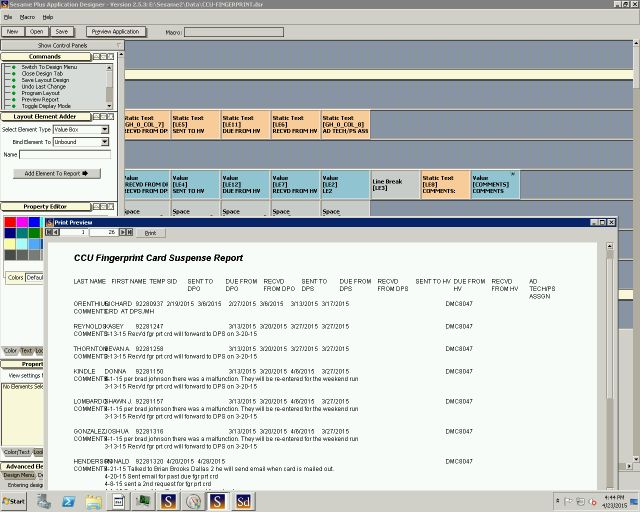
Task: Switch to the Text tab in Property Editor
Action: [x=26, y=351]
